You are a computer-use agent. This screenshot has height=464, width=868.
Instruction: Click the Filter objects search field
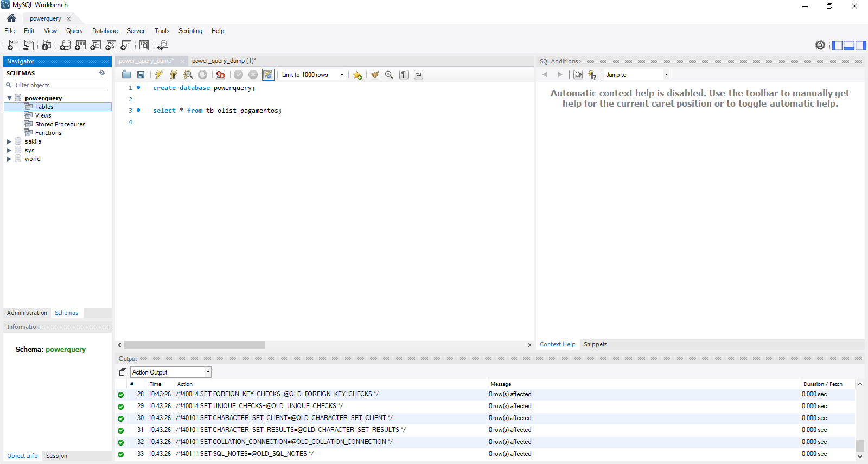point(61,85)
